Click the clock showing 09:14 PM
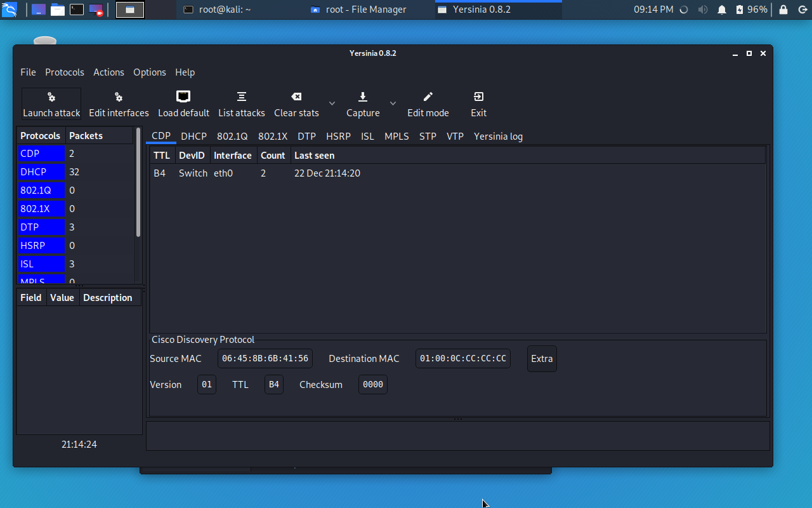The width and height of the screenshot is (812, 508). click(653, 10)
